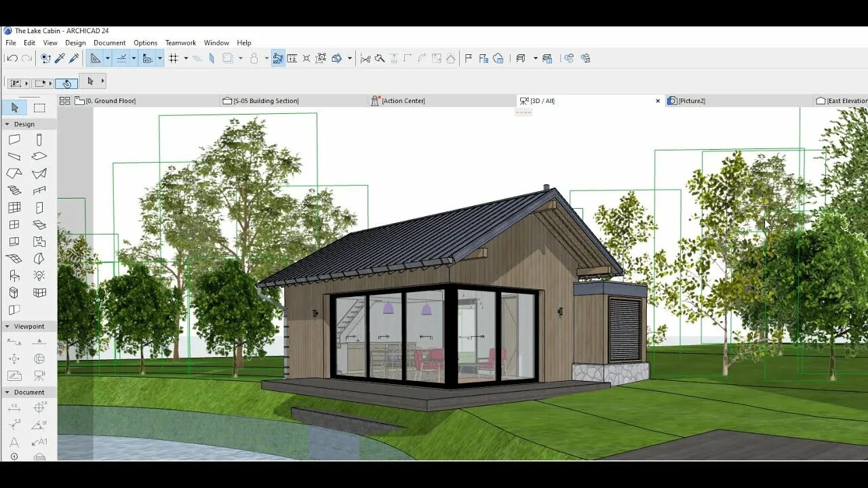
Task: Open Snap Guides dropdown arrow
Action: 134,58
